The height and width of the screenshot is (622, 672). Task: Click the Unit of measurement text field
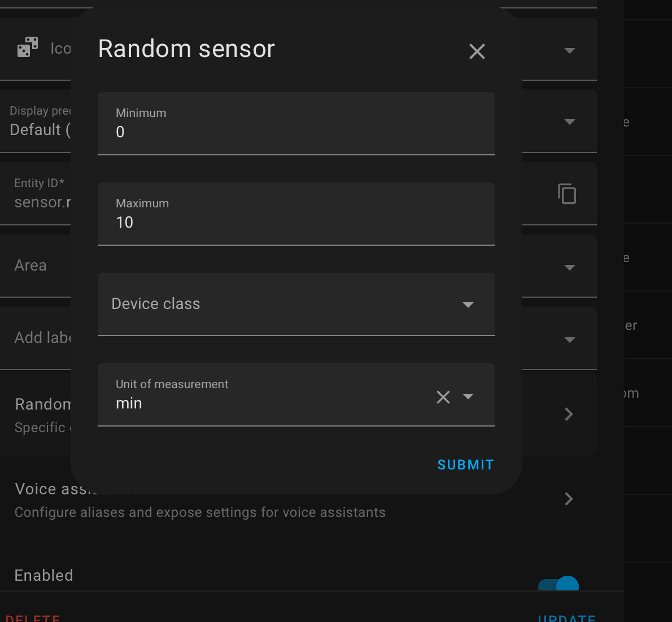click(x=271, y=403)
